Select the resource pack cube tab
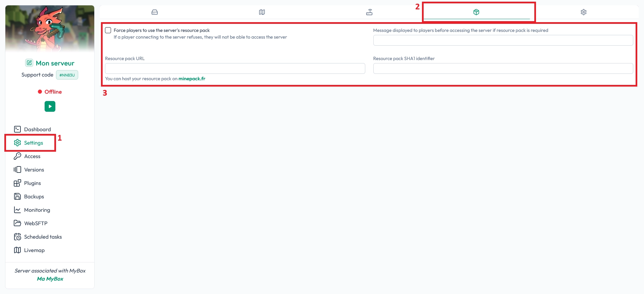This screenshot has height=294, width=644. (476, 12)
